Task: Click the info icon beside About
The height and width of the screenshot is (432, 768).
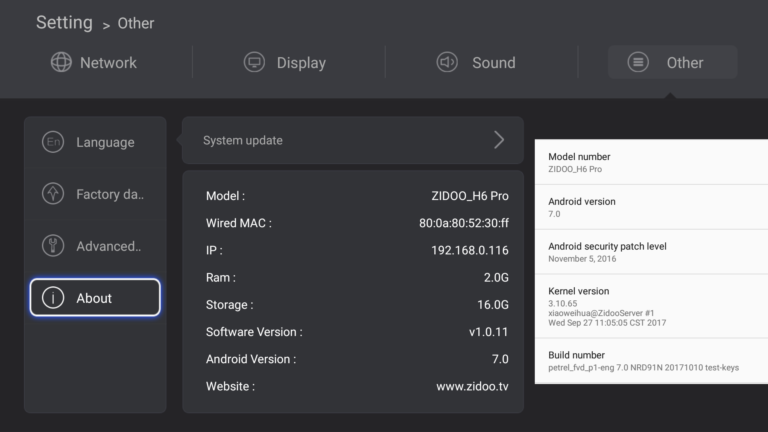Action: click(x=53, y=297)
